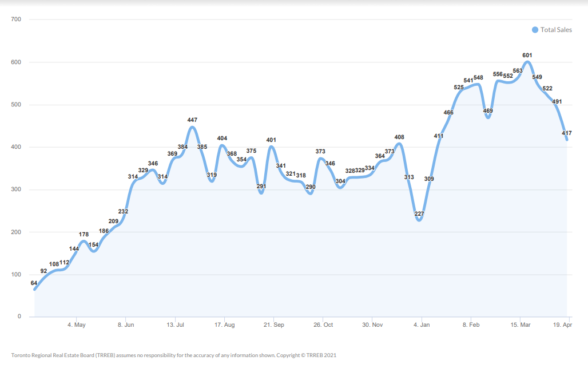Select the data label 368
This screenshot has width=588, height=372.
click(x=232, y=153)
